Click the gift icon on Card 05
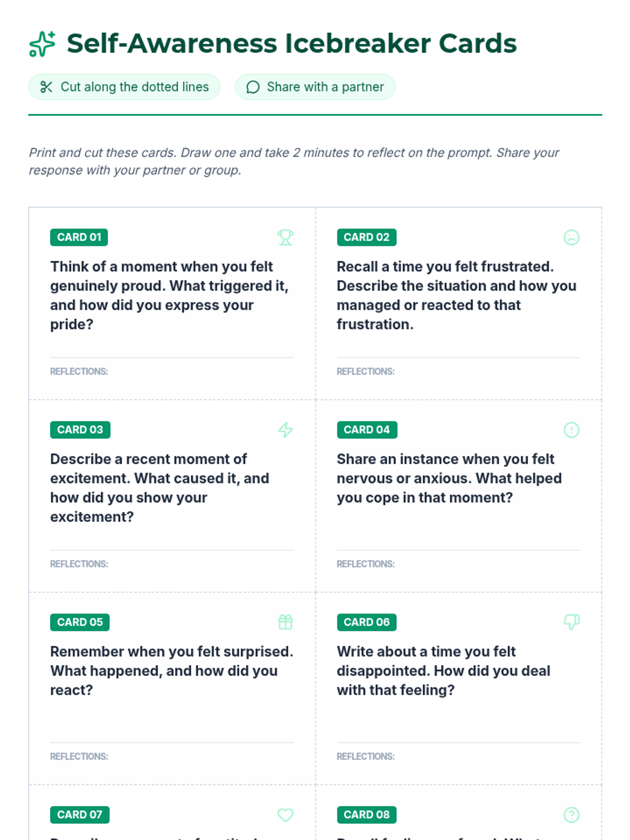Screen dimensions: 630x840 (285, 622)
